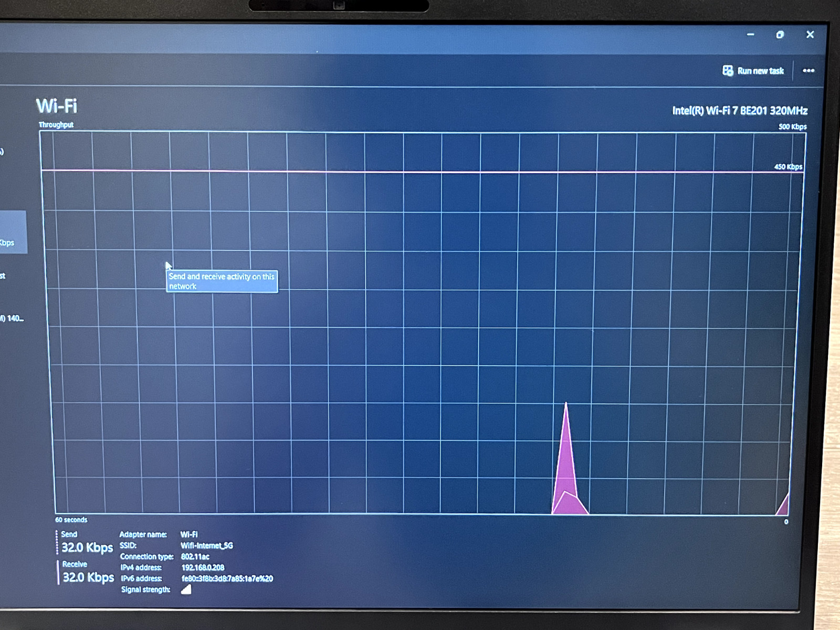Click the 60 seconds label
Image resolution: width=840 pixels, height=630 pixels.
point(71,520)
